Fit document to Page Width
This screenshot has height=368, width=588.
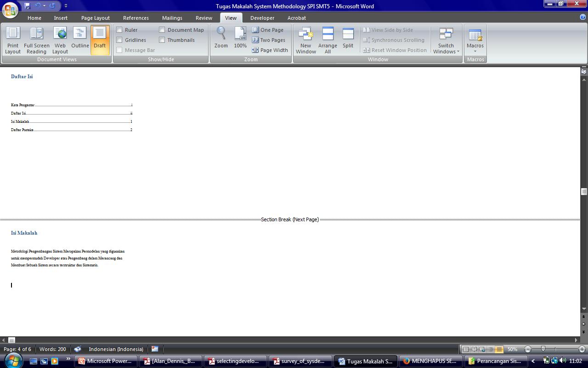pyautogui.click(x=270, y=50)
